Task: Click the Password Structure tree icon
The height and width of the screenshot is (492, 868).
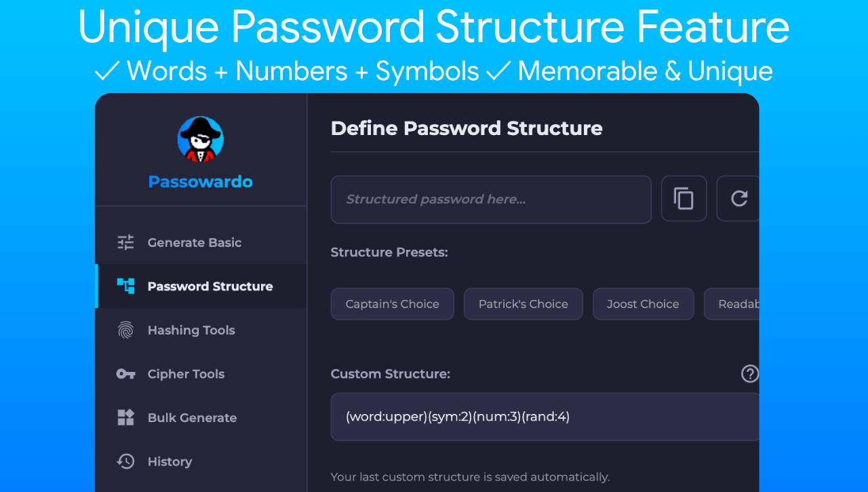Action: (126, 286)
